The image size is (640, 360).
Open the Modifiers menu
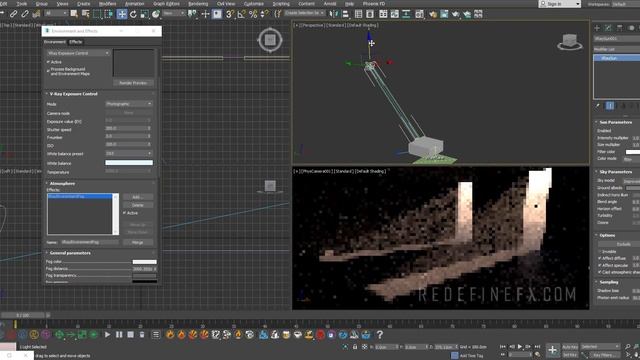(x=107, y=4)
